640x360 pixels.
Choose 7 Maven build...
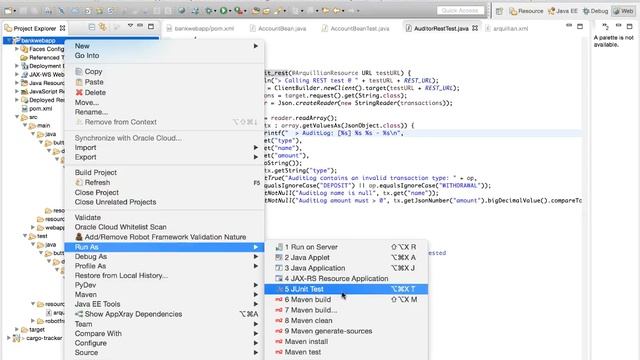pyautogui.click(x=346, y=310)
